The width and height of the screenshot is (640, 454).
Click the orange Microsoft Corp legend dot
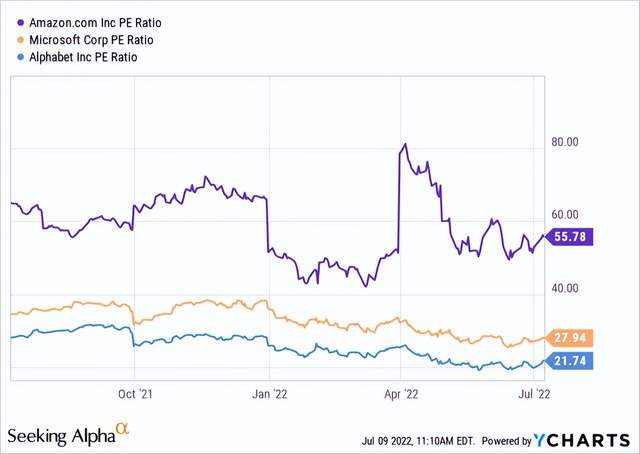tap(21, 40)
